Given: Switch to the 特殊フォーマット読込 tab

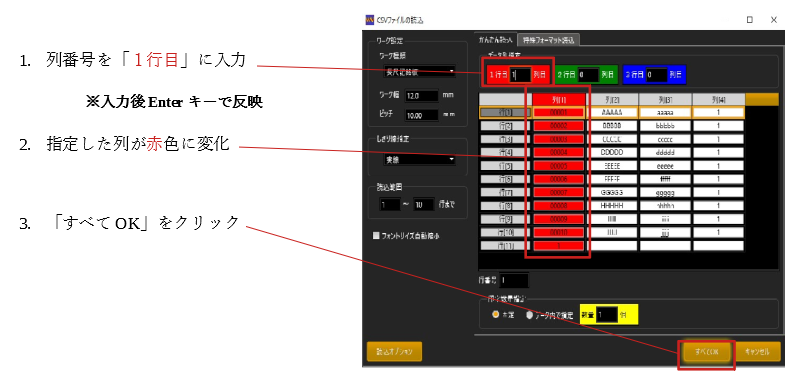Looking at the screenshot, I should [x=548, y=40].
